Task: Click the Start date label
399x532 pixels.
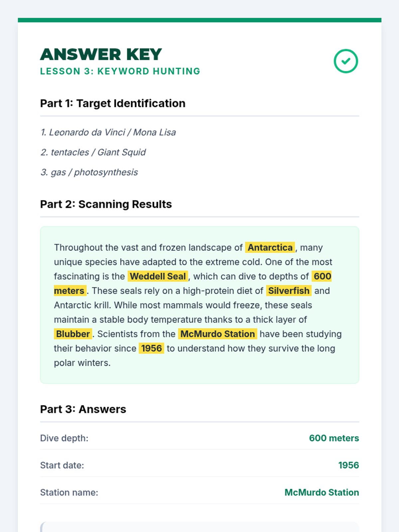Action: tap(62, 465)
